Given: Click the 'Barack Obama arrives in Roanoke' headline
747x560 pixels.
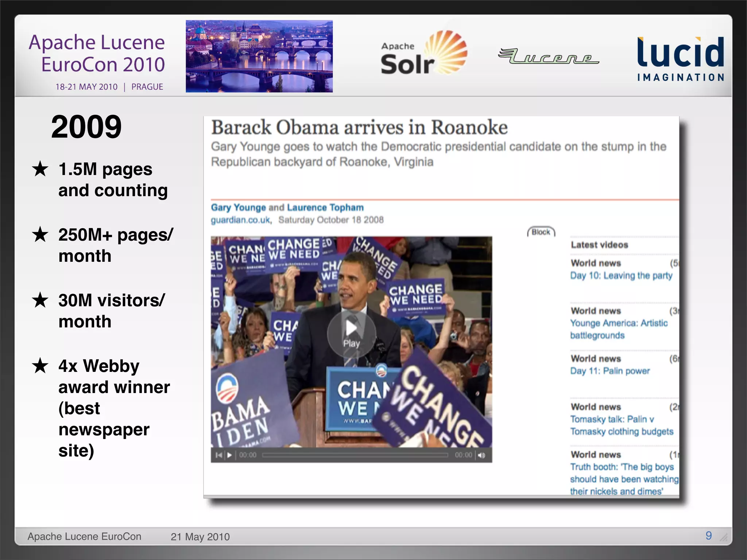Looking at the screenshot, I should [359, 128].
